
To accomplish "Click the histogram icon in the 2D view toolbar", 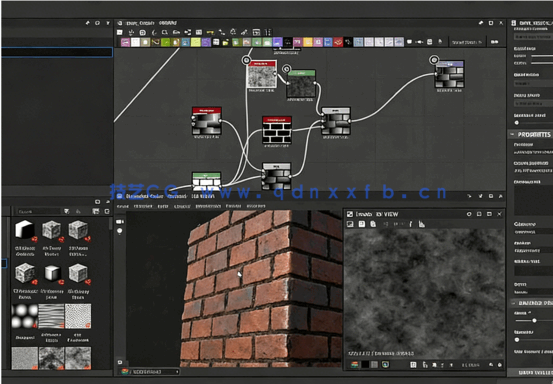I will tap(421, 224).
